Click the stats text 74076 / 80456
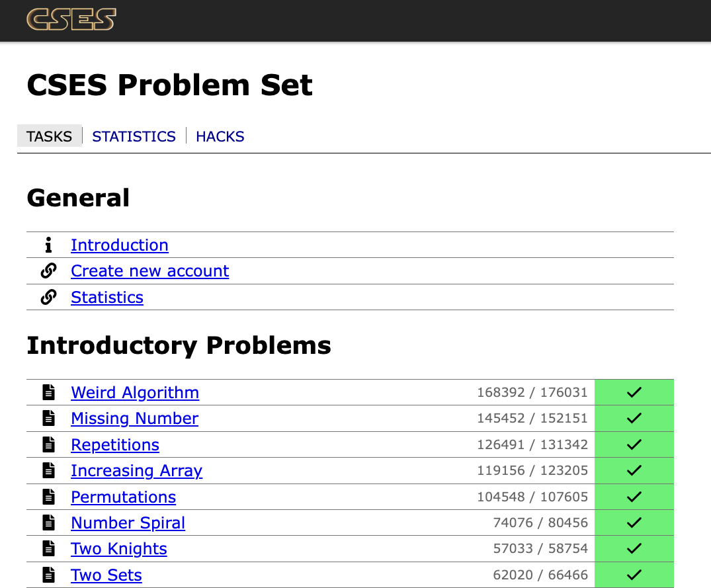The height and width of the screenshot is (588, 711). (540, 523)
